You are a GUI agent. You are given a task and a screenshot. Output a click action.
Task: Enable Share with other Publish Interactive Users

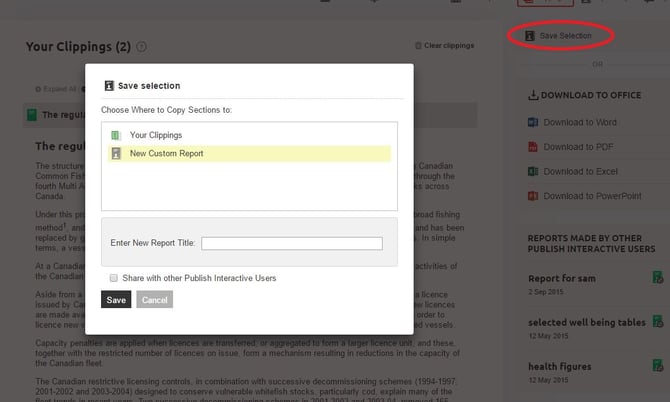click(114, 278)
